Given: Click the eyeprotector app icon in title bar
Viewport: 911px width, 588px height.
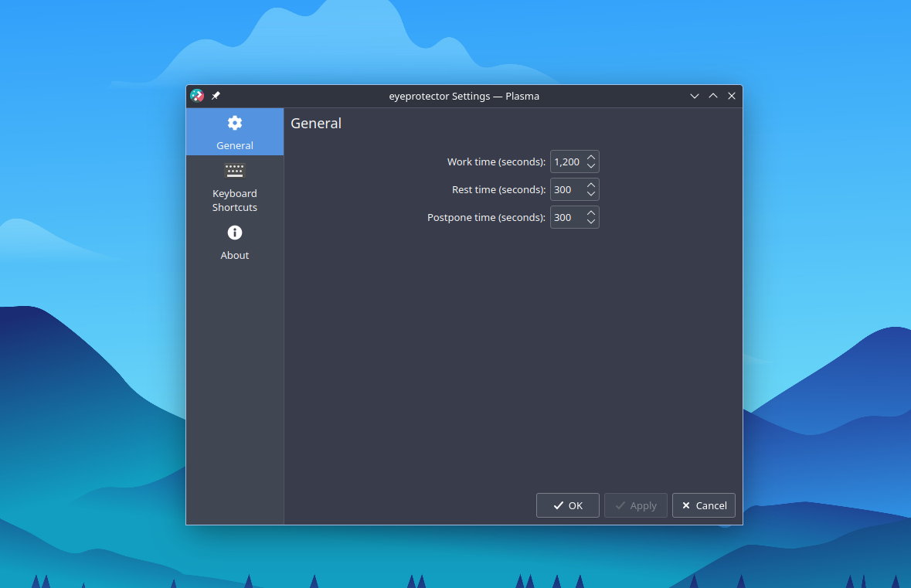Looking at the screenshot, I should point(197,96).
